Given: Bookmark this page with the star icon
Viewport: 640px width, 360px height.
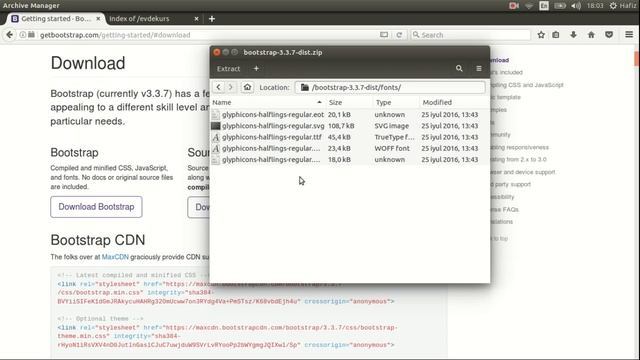Looking at the screenshot, I should (541, 35).
